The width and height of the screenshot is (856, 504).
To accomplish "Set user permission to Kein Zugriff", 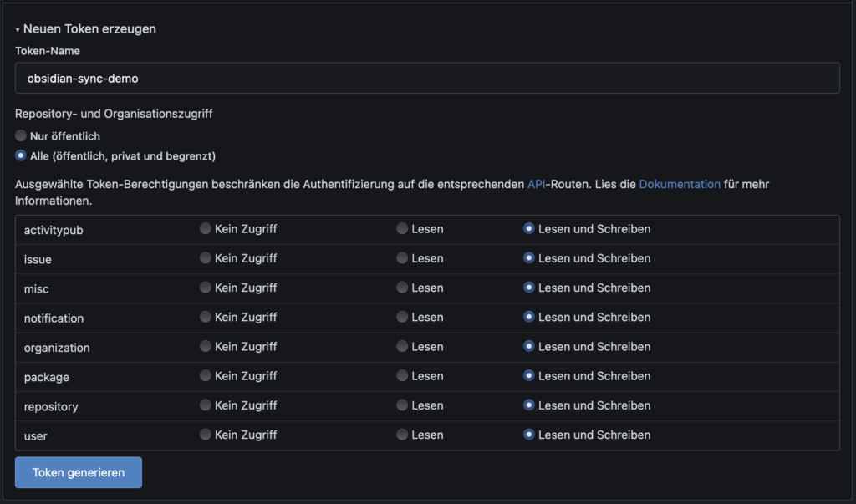I will click(206, 435).
